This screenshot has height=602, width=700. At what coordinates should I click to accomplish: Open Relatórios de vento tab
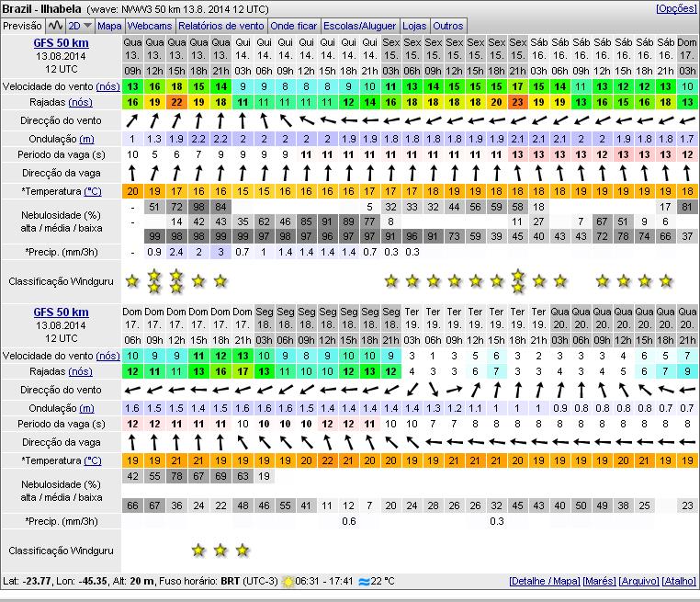click(221, 26)
